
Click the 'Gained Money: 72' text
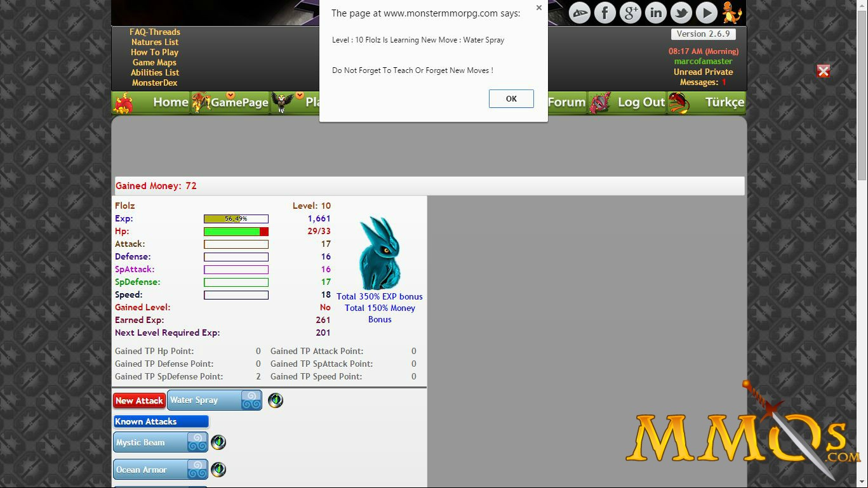pos(156,186)
